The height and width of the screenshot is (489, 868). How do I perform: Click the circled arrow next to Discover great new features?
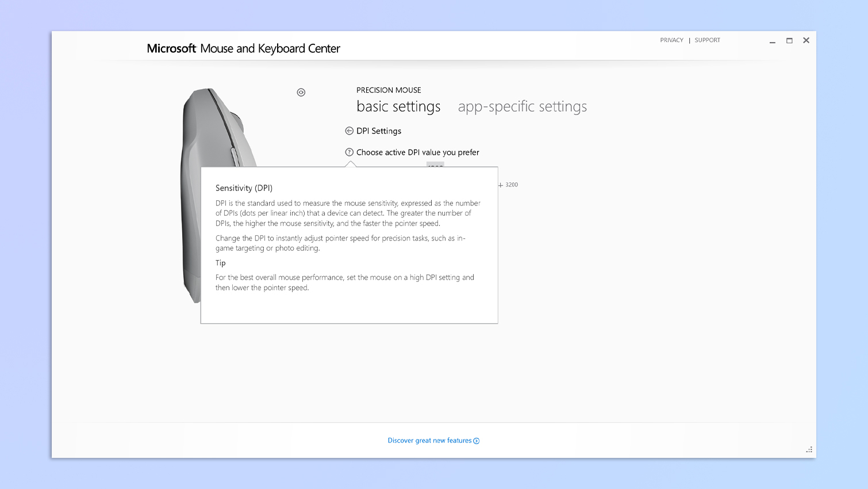pyautogui.click(x=477, y=440)
